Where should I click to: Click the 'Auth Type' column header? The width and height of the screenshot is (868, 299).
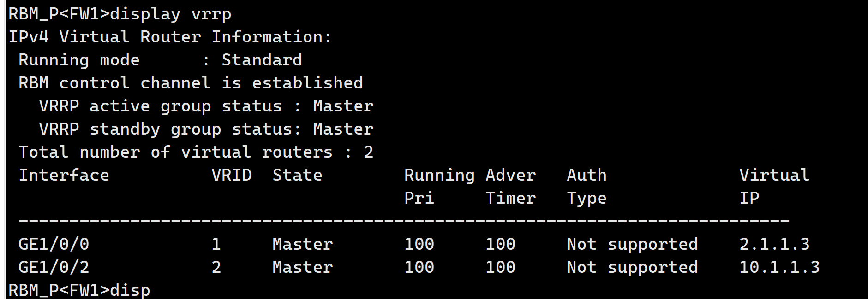click(x=587, y=186)
